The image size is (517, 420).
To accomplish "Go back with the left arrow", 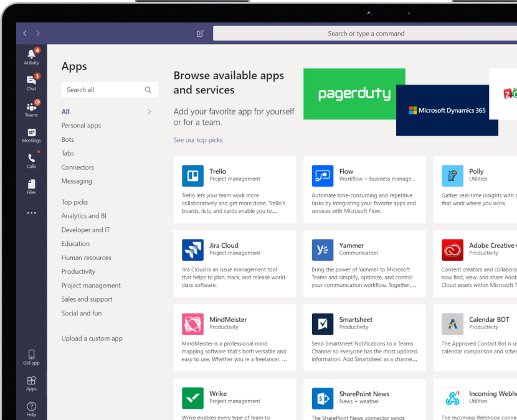I will click(25, 33).
